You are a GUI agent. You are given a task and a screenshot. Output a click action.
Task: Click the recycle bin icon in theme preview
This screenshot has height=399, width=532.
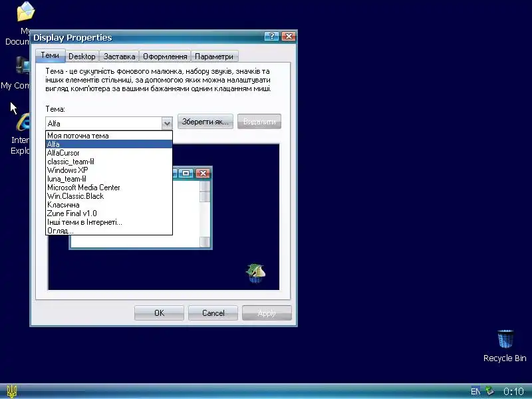[x=255, y=273]
